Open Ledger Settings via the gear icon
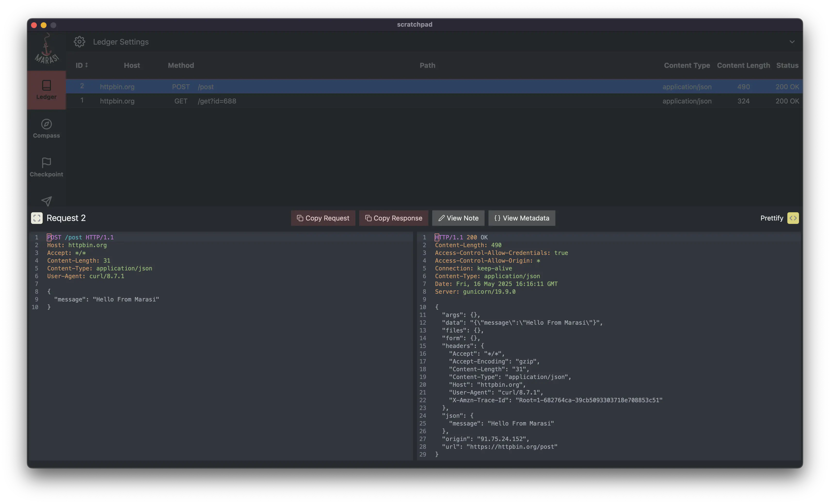Screen dimensions: 830x504 (x=80, y=41)
